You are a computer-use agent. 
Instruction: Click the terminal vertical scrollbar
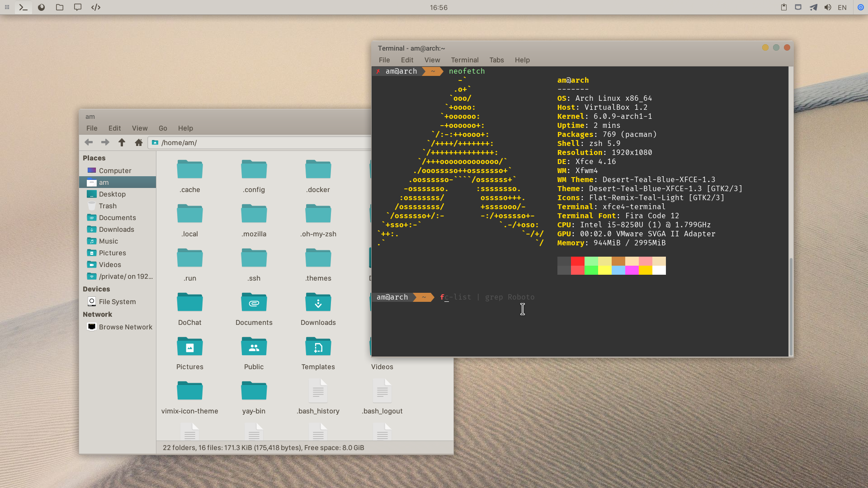tap(791, 306)
